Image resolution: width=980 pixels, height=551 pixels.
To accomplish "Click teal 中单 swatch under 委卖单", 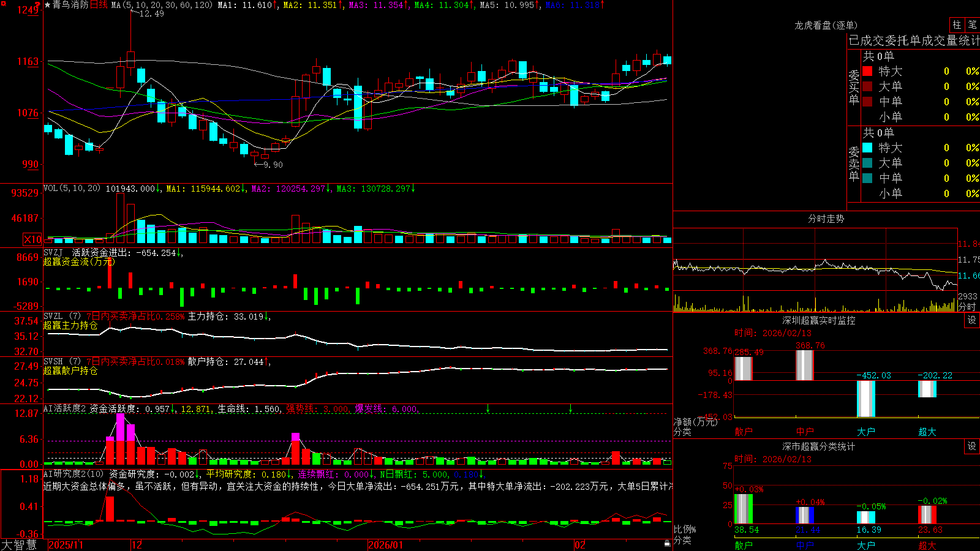I will [x=867, y=178].
